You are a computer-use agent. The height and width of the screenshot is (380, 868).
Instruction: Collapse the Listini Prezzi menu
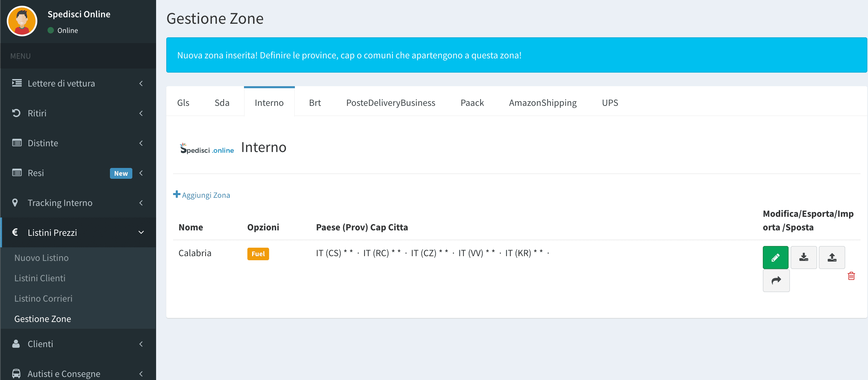(78, 233)
